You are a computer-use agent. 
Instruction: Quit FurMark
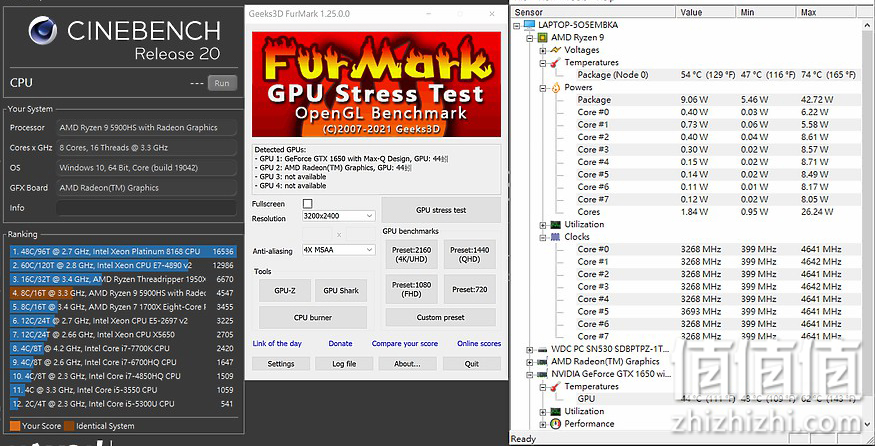pos(472,363)
